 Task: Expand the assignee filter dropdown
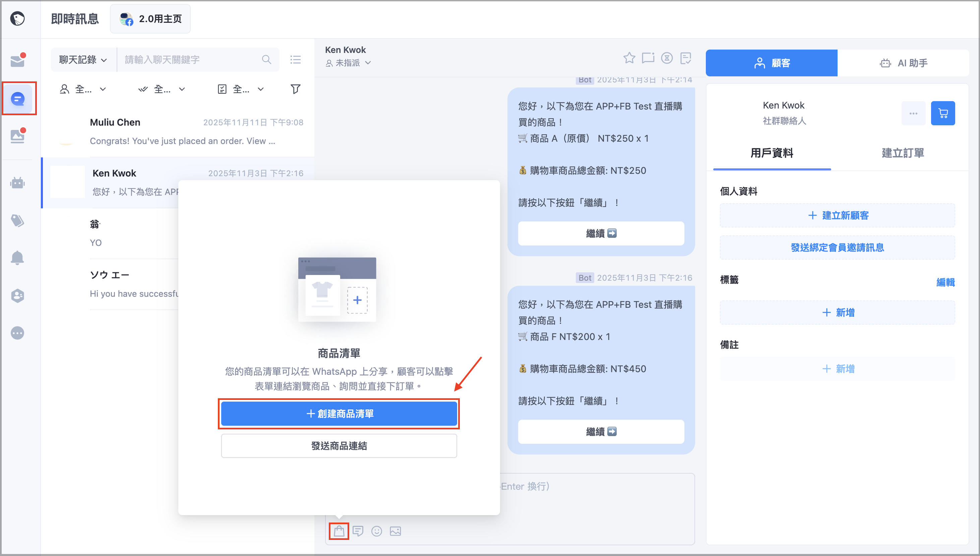coord(83,89)
